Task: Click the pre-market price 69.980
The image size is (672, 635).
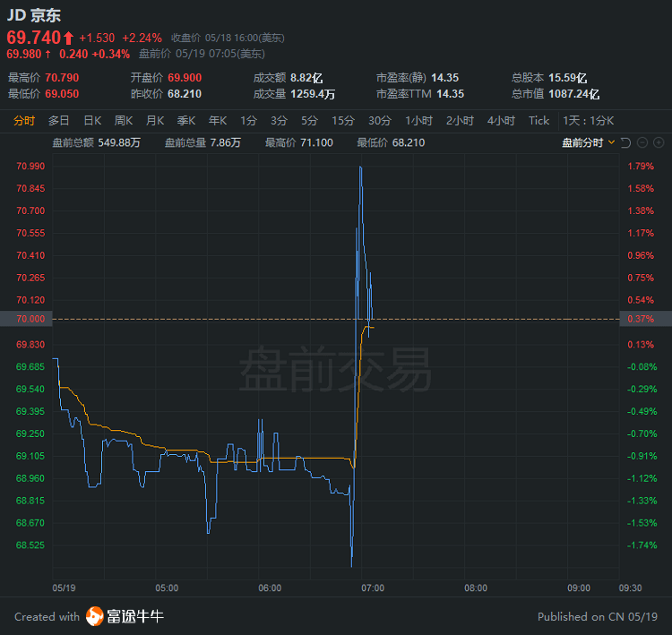Action: coord(24,54)
